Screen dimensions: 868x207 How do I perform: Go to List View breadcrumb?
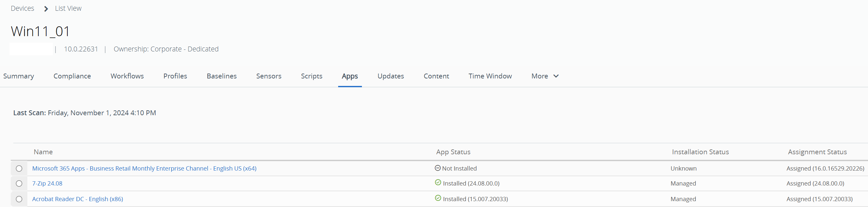tap(68, 8)
